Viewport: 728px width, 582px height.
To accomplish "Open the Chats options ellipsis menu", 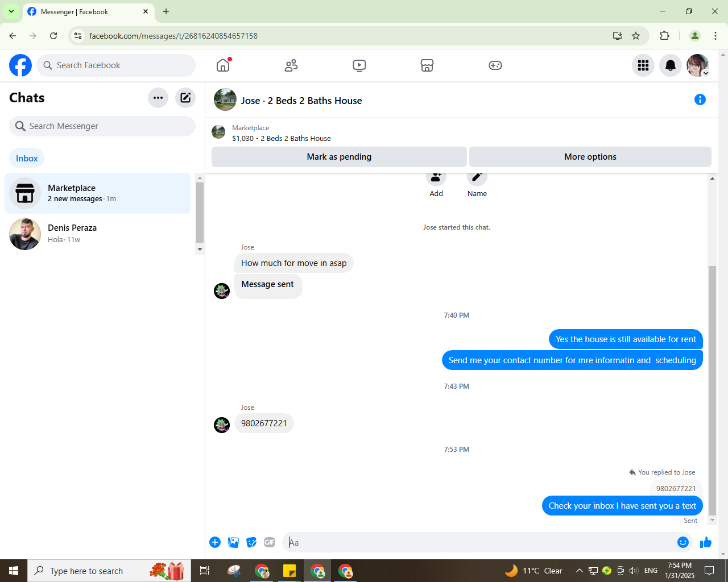I will click(158, 98).
